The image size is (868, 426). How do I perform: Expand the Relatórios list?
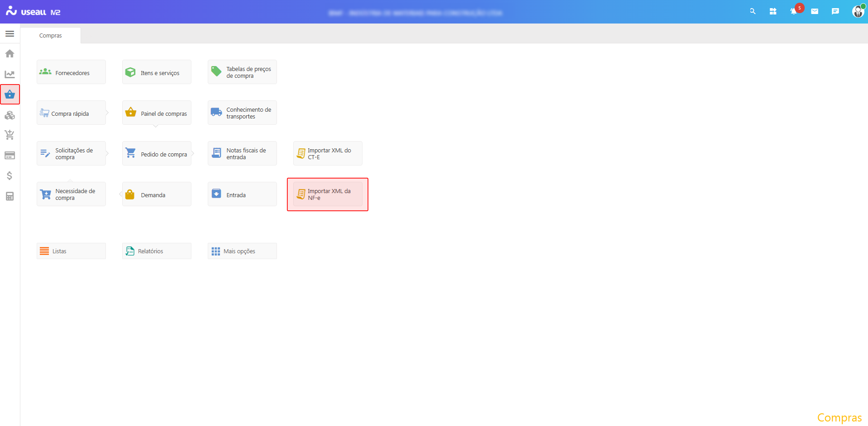[x=157, y=251]
